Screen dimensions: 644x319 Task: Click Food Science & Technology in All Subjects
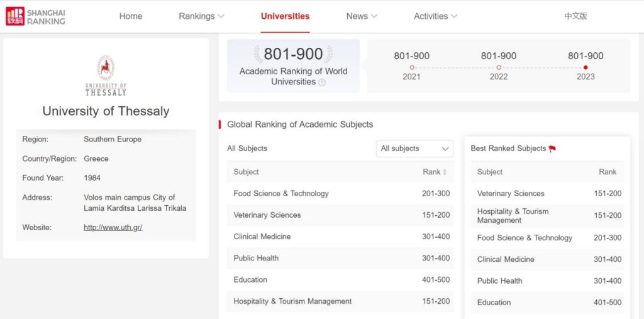281,194
